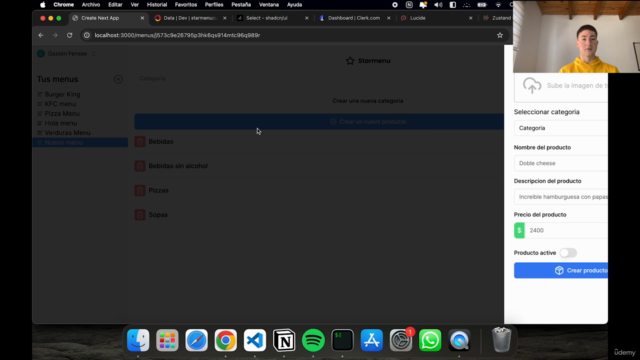Click the Descripcion del producto input field
640x360 pixels.
pos(561,197)
